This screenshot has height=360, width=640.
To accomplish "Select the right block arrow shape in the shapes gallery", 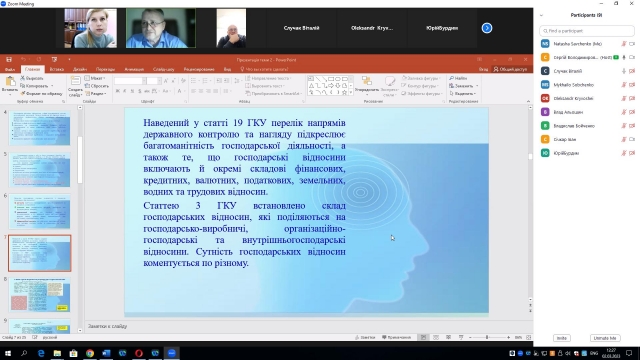I will click(x=330, y=86).
